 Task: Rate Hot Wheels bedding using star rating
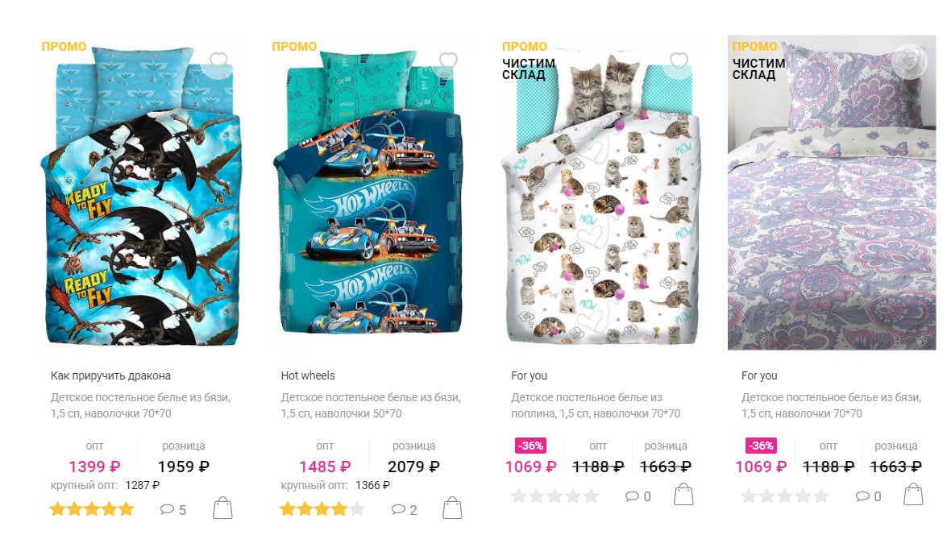pos(322,509)
